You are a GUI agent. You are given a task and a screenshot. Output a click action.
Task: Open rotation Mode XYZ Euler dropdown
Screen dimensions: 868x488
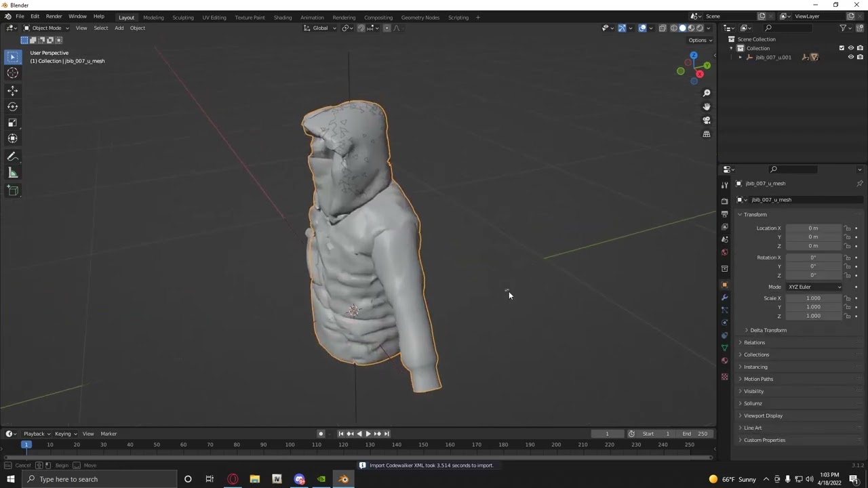[814, 287]
